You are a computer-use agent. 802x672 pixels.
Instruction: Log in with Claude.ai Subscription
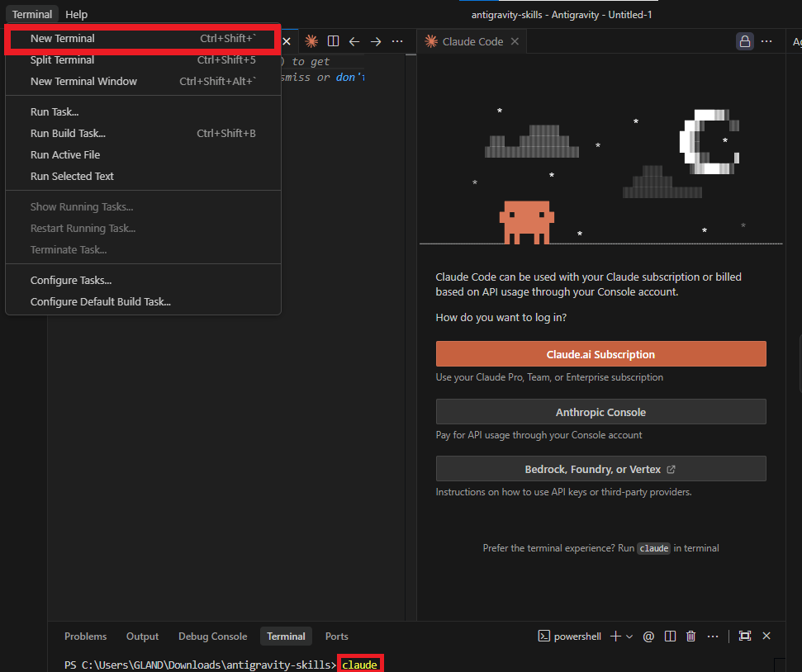(601, 354)
